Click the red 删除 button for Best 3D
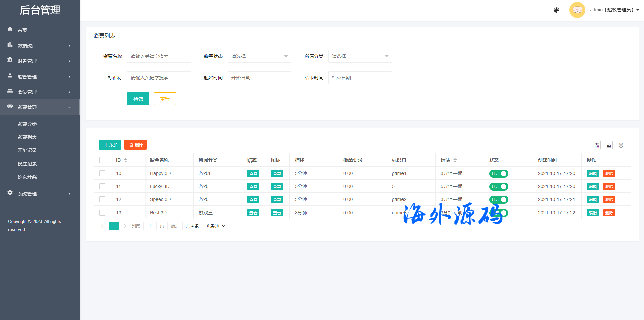The height and width of the screenshot is (320, 644). (x=609, y=213)
